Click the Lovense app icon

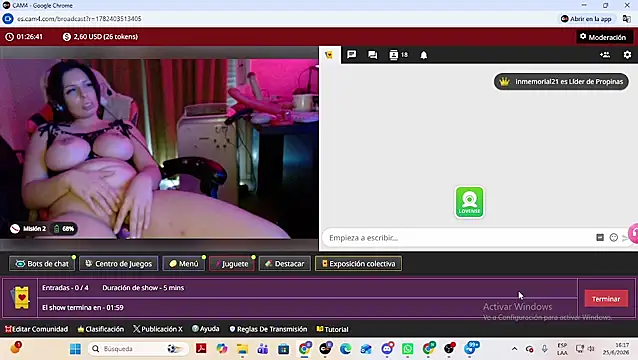tap(470, 202)
